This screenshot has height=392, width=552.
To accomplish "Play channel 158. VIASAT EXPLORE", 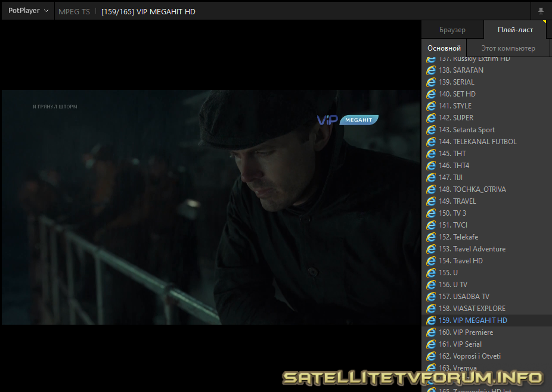I will click(x=486, y=308).
